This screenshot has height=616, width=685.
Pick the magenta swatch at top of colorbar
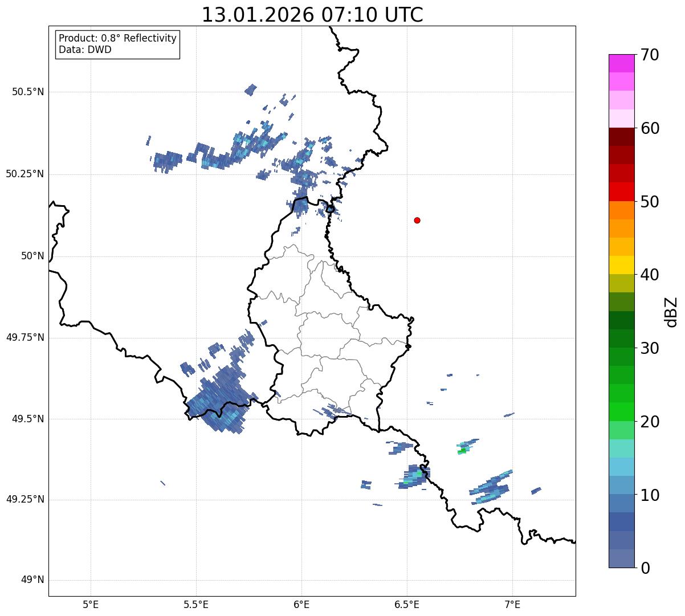point(621,63)
